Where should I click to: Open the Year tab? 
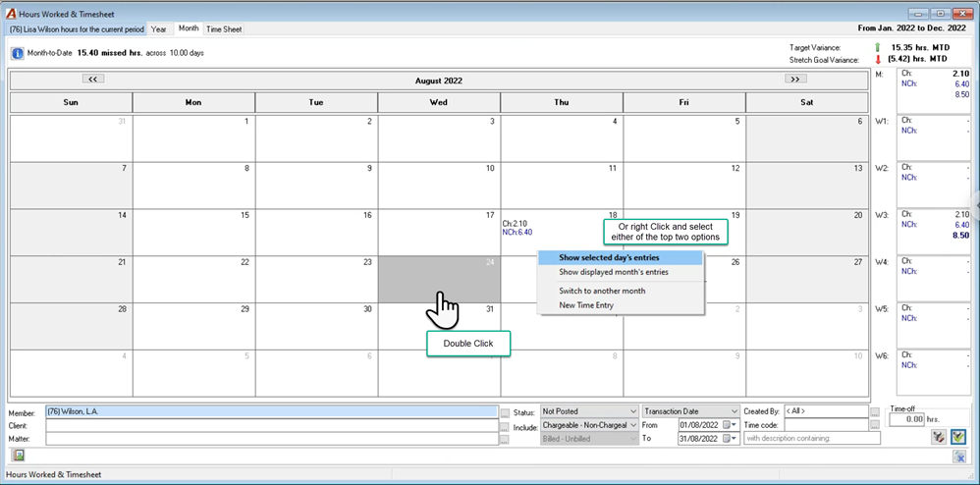coord(159,29)
